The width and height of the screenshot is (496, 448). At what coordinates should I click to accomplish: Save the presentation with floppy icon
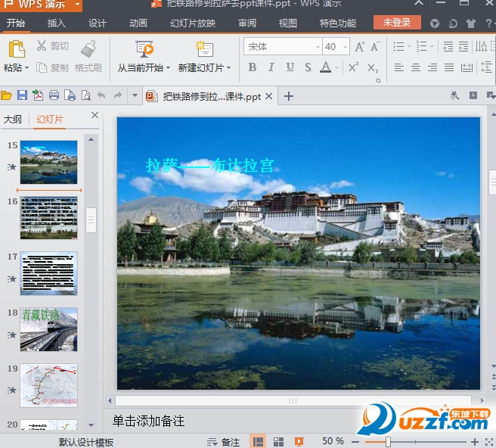[22, 95]
